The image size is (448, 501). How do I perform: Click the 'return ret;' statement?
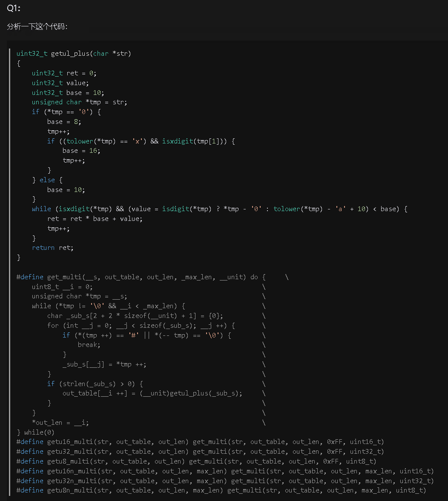53,248
